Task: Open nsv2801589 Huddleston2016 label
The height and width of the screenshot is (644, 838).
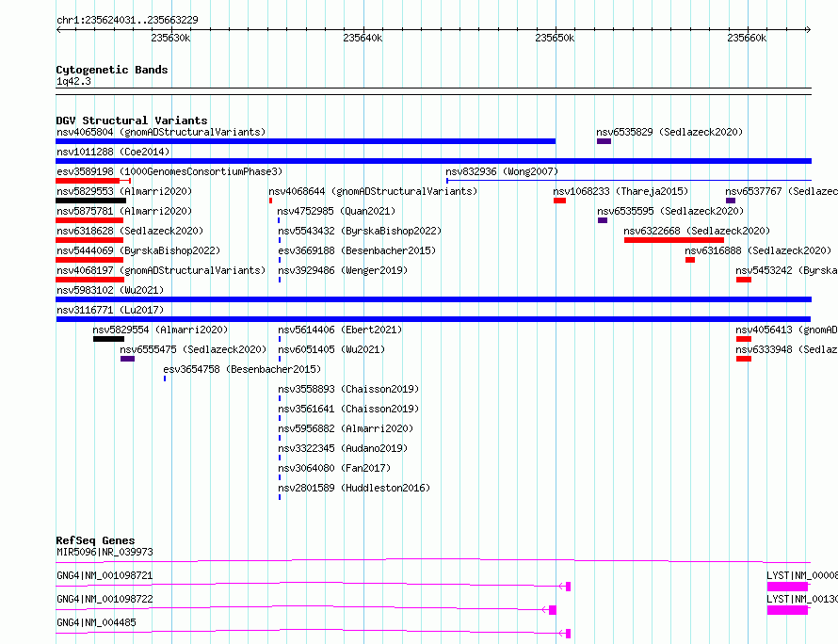Action: click(354, 488)
